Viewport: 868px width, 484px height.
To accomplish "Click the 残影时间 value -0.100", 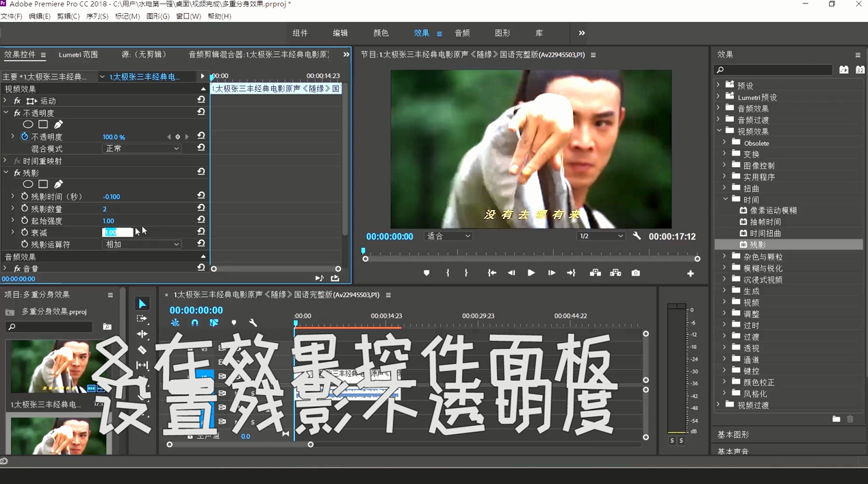I will coord(111,196).
